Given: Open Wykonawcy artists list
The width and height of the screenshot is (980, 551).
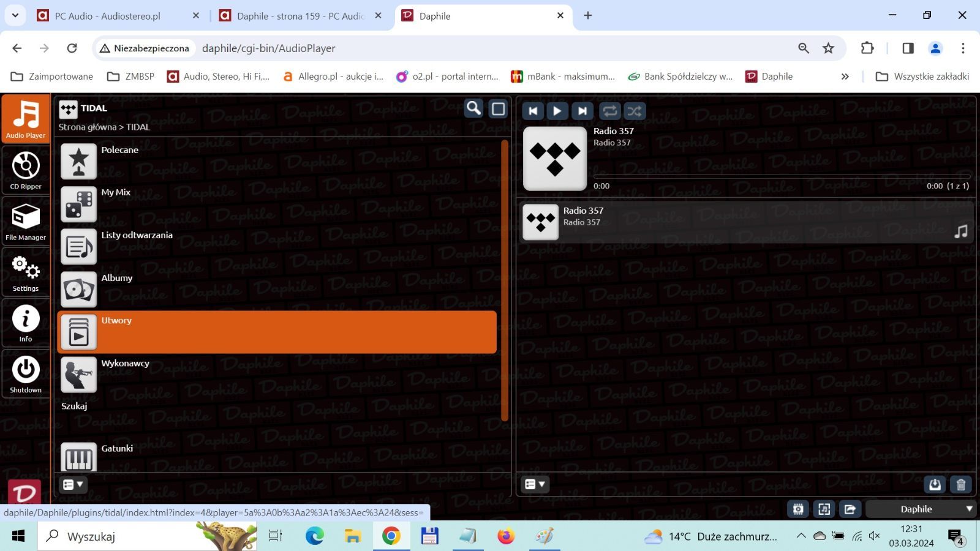Looking at the screenshot, I should 277,375.
